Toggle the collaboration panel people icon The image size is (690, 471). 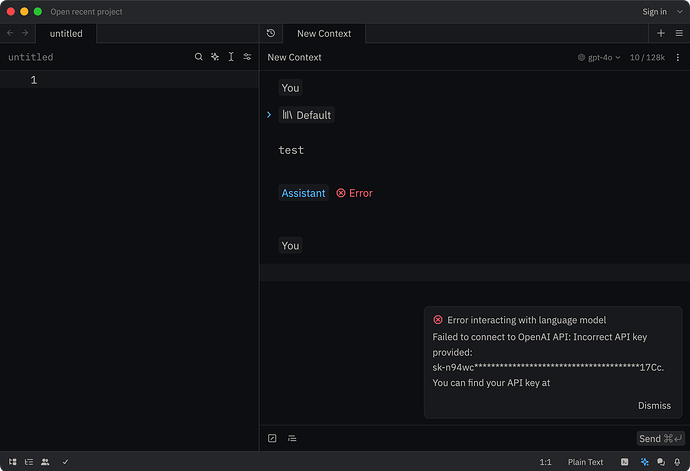point(45,462)
